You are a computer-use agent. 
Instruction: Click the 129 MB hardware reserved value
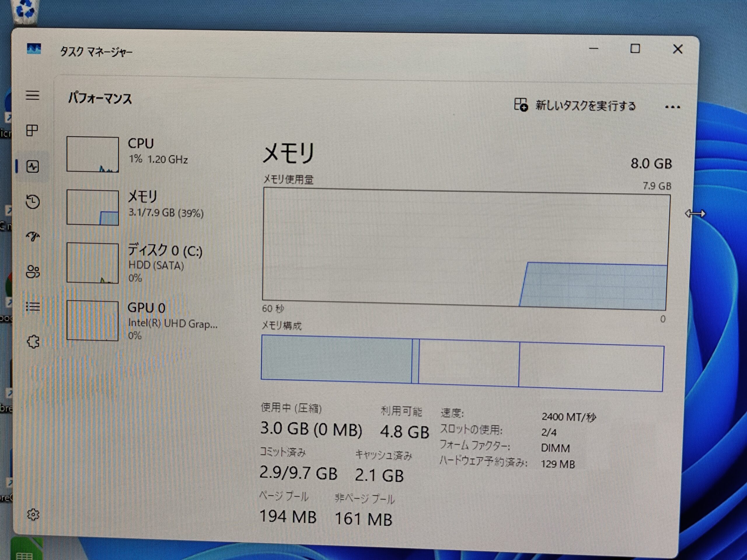558,464
